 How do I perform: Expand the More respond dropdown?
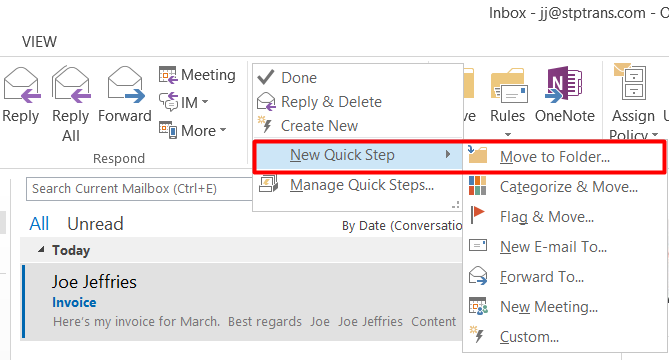[223, 130]
